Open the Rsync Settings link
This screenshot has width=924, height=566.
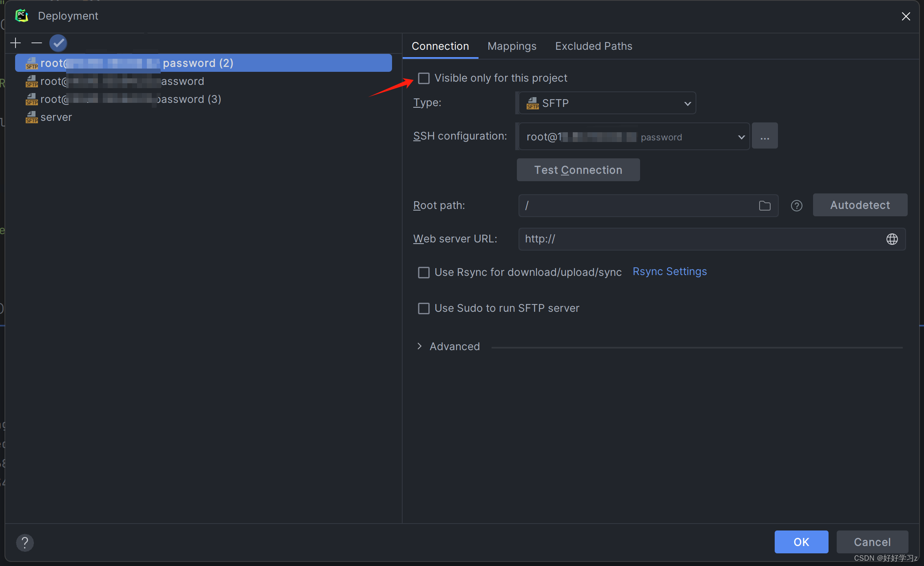coord(669,272)
